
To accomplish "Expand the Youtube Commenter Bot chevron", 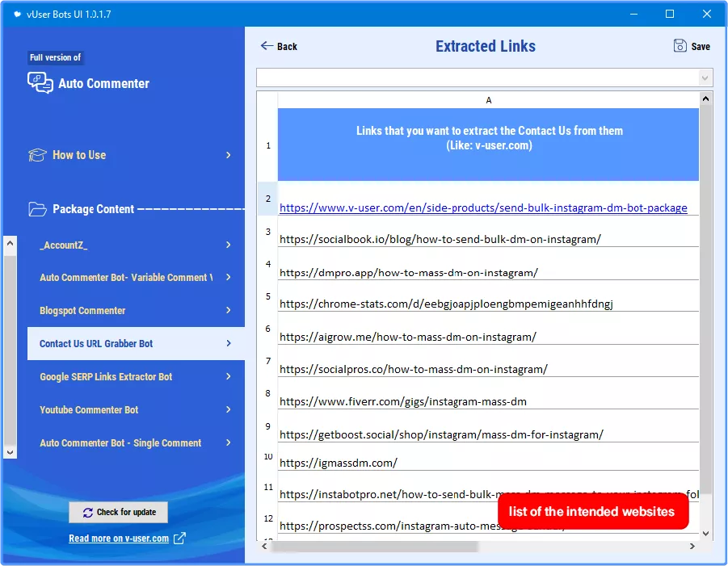I will (228, 409).
